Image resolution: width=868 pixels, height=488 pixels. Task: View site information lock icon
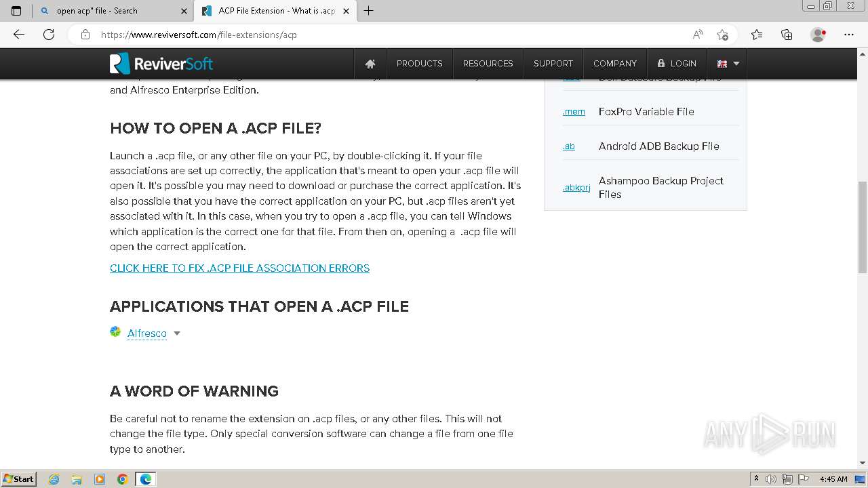tap(85, 35)
